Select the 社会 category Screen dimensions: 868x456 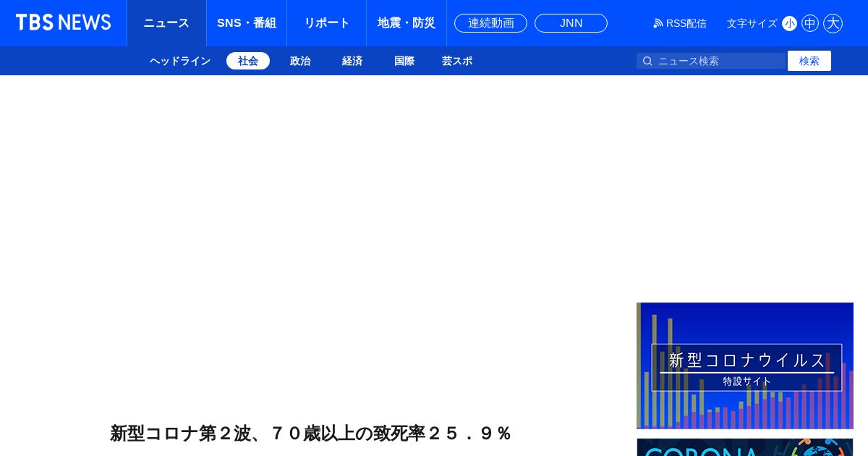point(248,61)
